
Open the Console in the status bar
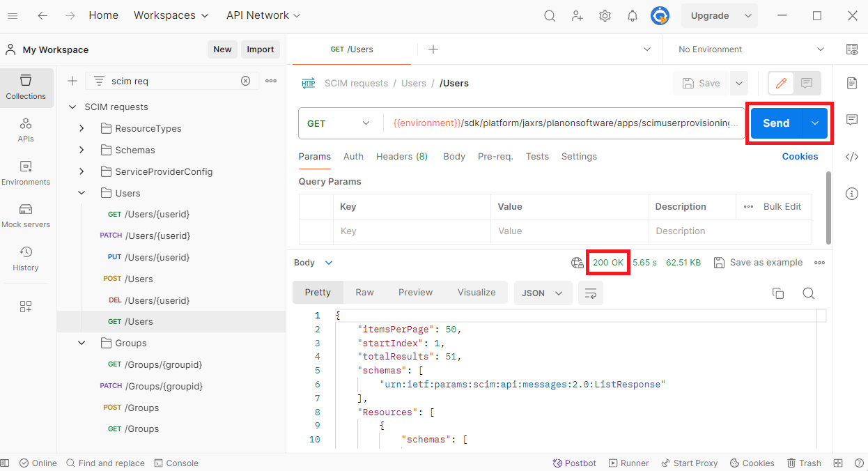pyautogui.click(x=176, y=463)
